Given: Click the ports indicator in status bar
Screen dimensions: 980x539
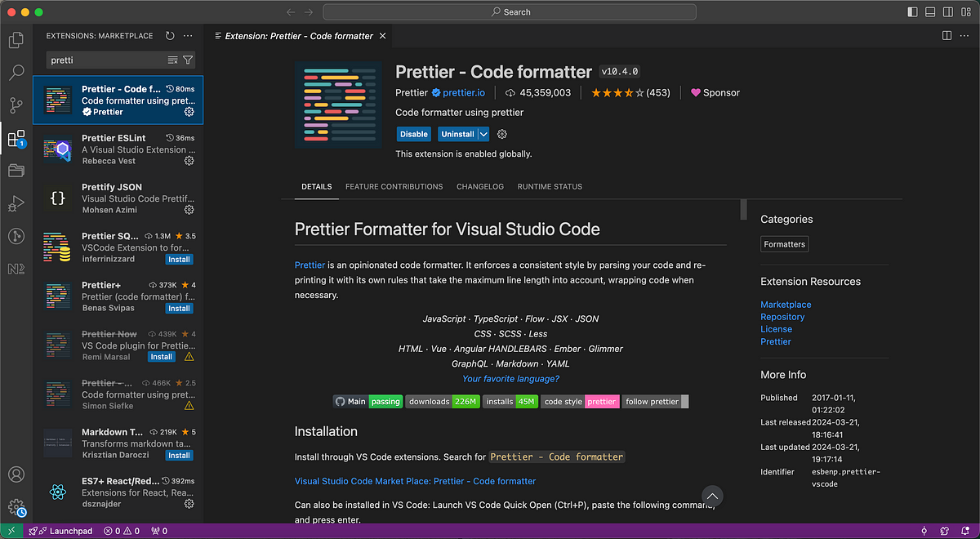Looking at the screenshot, I should pos(159,531).
